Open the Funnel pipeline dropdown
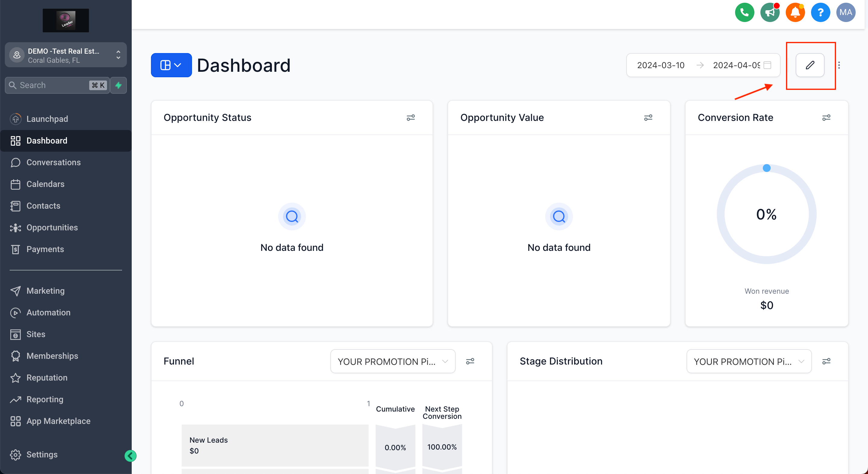 click(392, 362)
